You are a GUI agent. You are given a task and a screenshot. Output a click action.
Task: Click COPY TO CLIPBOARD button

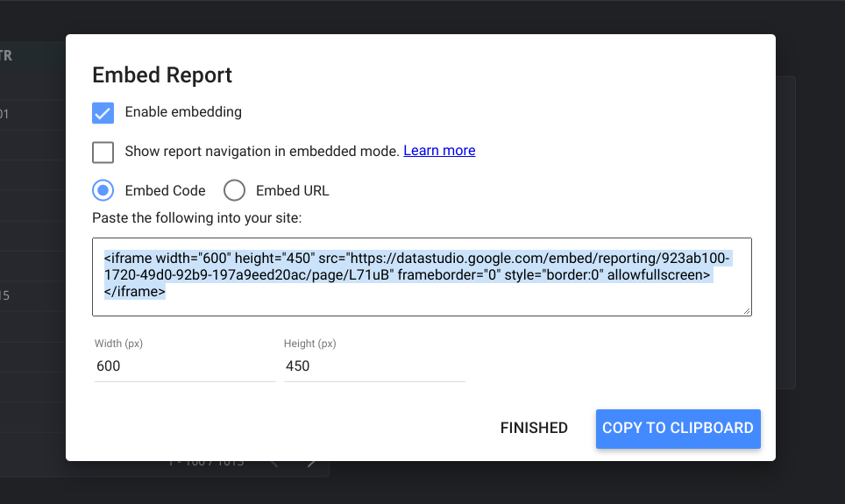[678, 429]
